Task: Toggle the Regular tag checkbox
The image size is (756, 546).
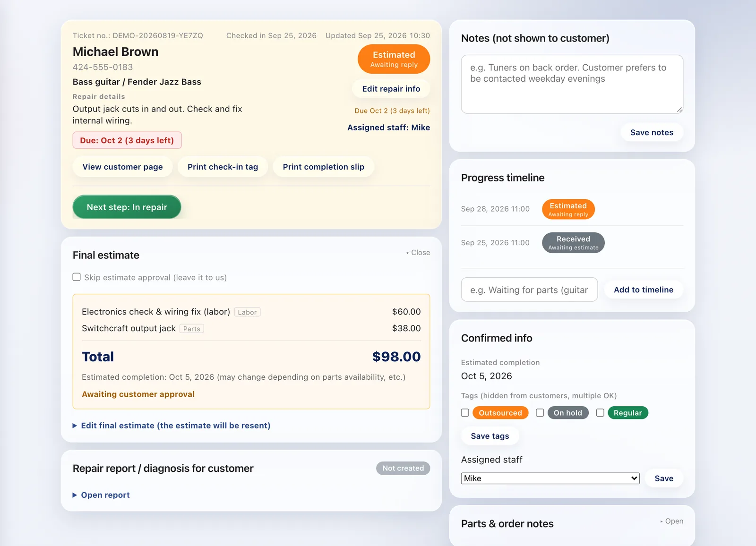Action: pyautogui.click(x=600, y=413)
